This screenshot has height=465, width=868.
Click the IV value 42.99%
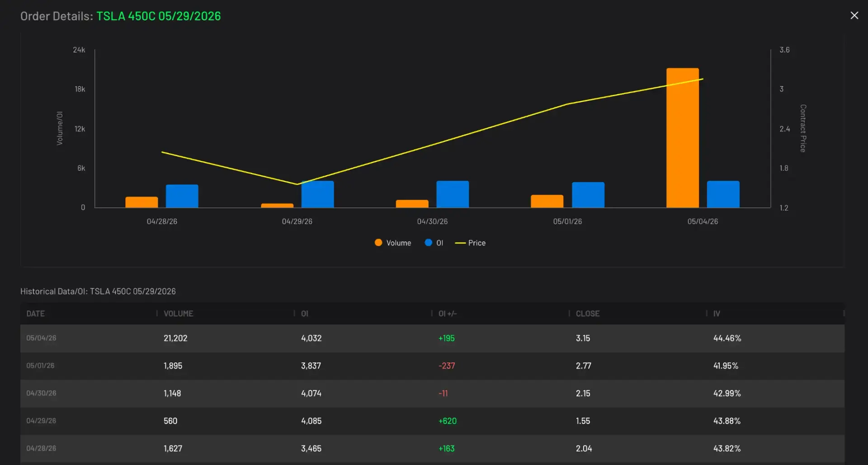point(727,393)
